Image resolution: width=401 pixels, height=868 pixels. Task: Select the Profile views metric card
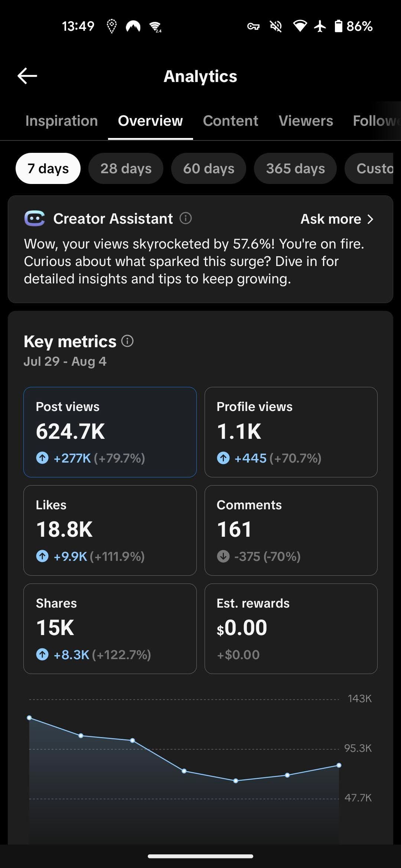(291, 432)
